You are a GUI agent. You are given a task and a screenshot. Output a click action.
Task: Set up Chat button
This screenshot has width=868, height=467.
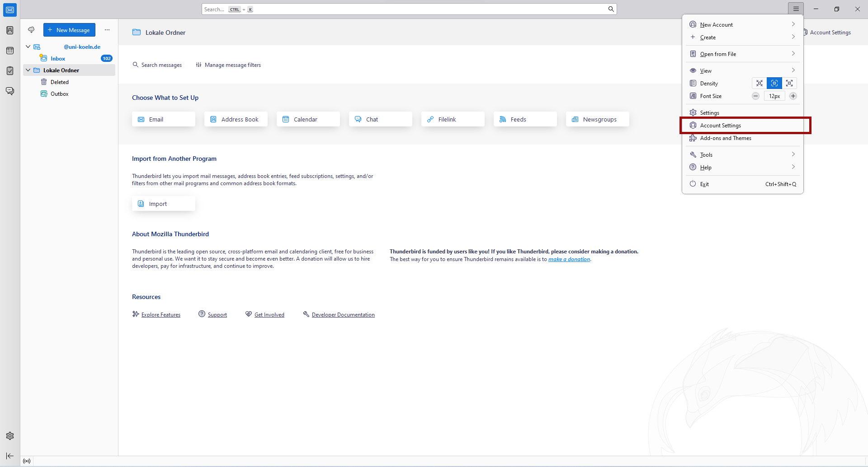point(381,119)
